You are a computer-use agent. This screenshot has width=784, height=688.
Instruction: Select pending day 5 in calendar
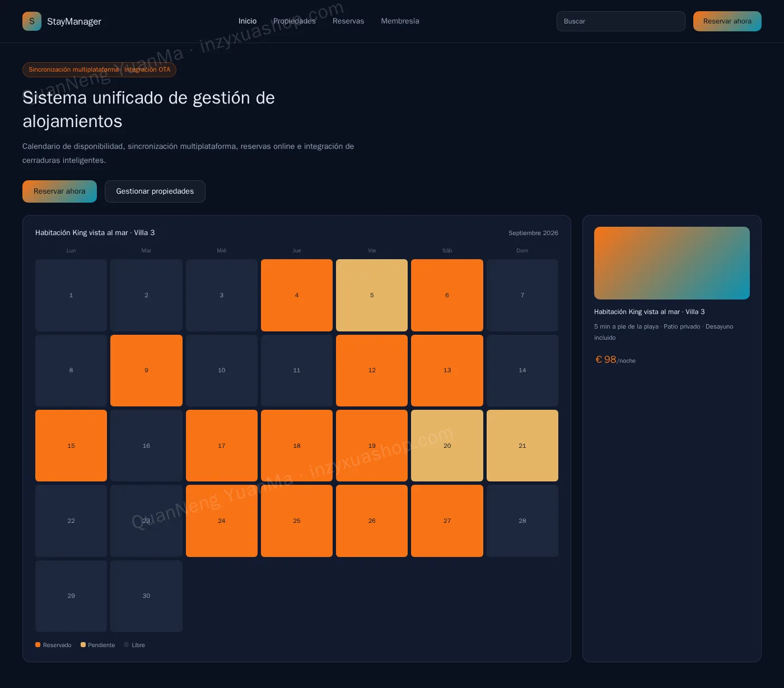(372, 295)
